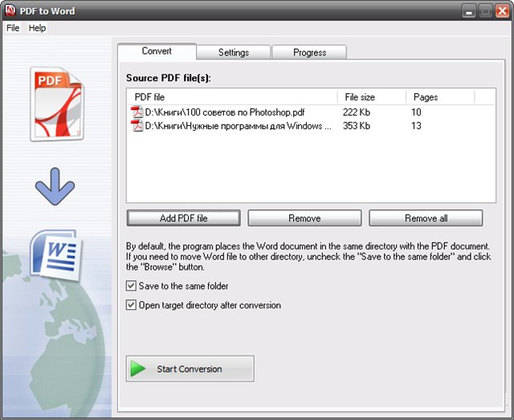Click the app icon in the title bar
The width and height of the screenshot is (514, 420).
(10, 10)
